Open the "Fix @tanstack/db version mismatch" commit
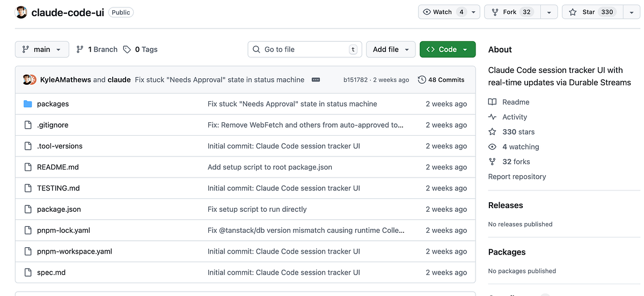 306,231
